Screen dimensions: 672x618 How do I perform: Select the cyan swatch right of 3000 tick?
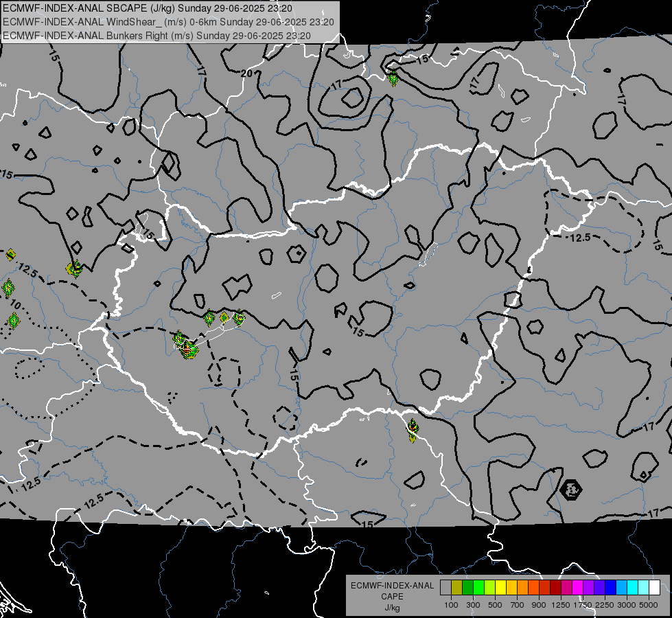633,587
